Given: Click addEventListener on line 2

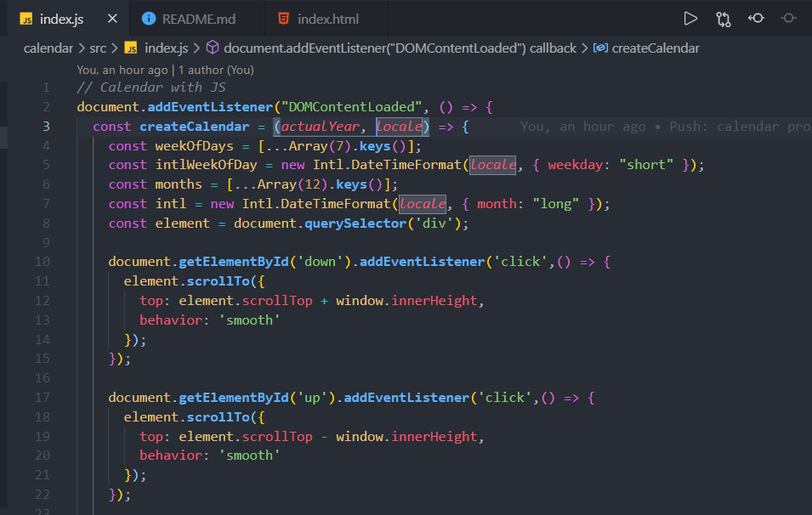Looking at the screenshot, I should [x=210, y=107].
